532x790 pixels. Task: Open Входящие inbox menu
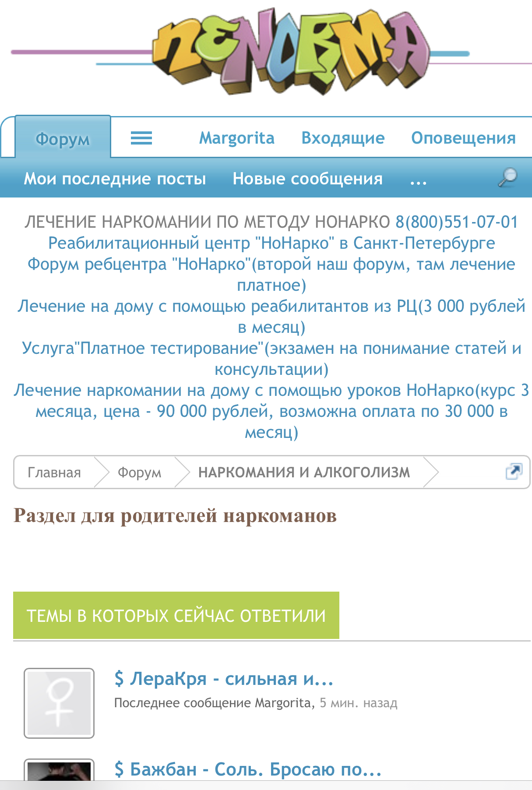343,138
